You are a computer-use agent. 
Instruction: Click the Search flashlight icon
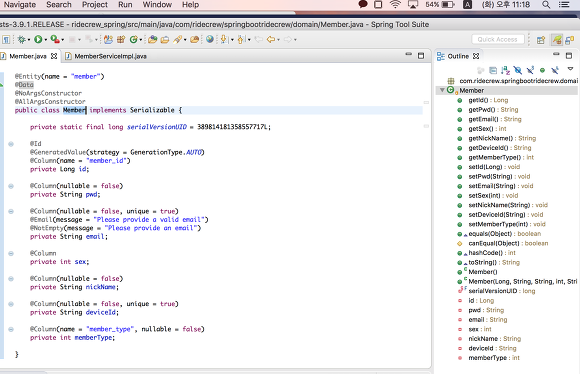coord(177,39)
